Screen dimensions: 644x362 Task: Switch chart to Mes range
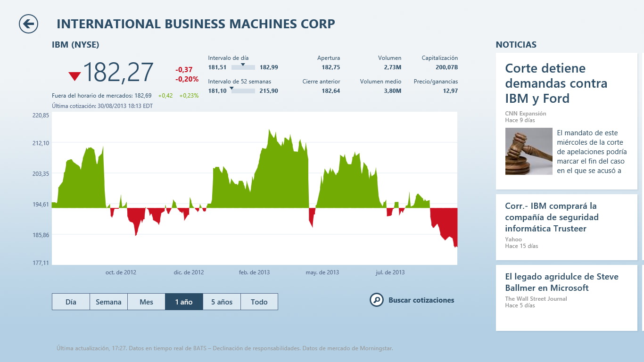pos(146,302)
